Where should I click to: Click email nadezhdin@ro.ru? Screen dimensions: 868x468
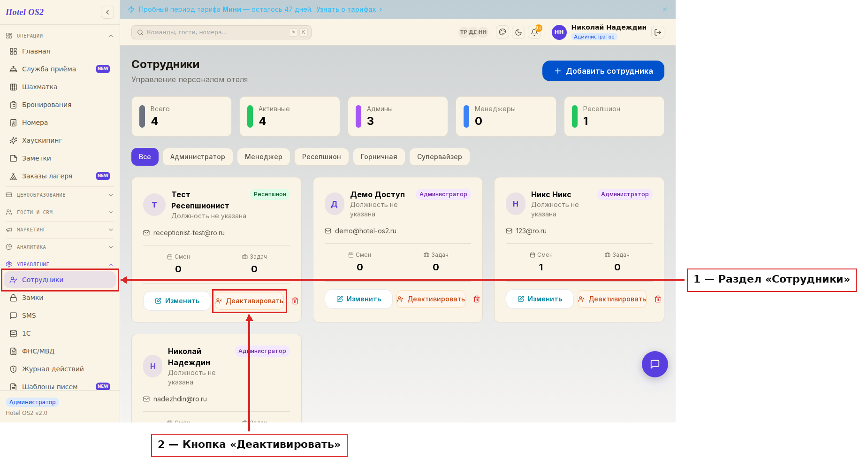180,399
